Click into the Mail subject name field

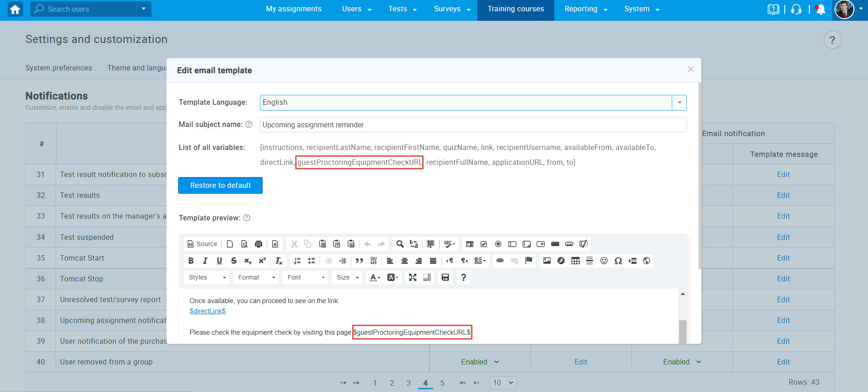[x=472, y=125]
